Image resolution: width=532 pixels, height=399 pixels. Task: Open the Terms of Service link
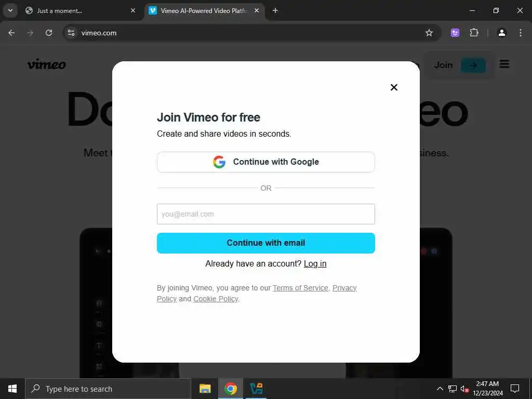[300, 288]
